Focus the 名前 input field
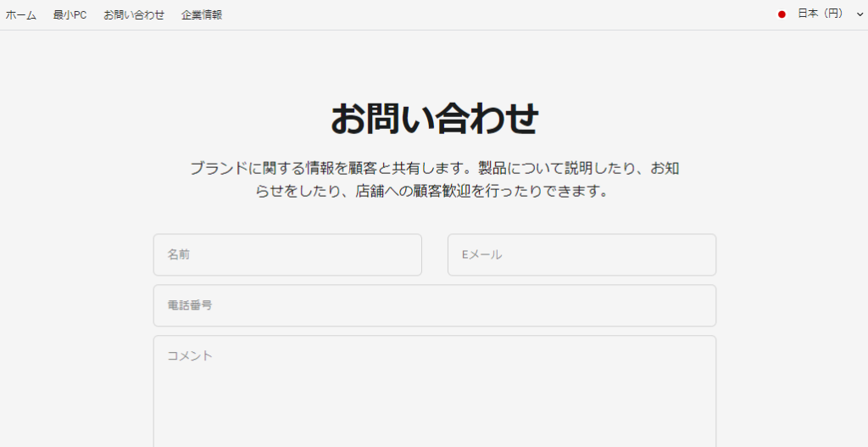The image size is (868, 447). 287,254
